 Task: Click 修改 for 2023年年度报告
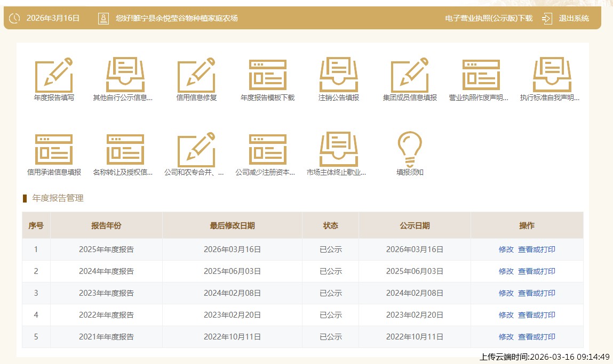tap(506, 293)
